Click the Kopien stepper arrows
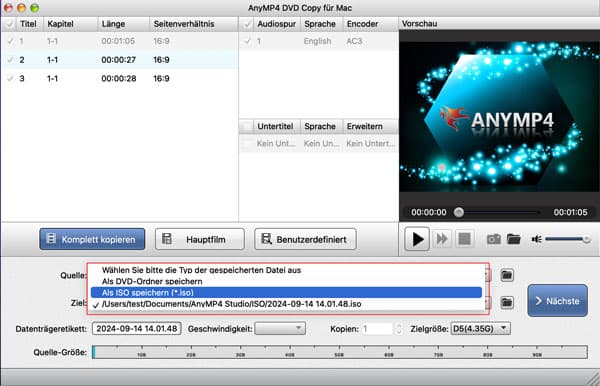The image size is (600, 386). (399, 328)
